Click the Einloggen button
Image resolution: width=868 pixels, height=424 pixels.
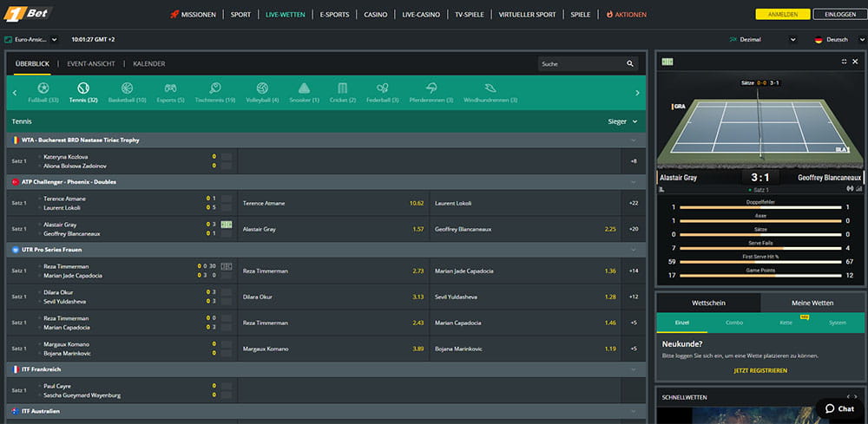839,15
